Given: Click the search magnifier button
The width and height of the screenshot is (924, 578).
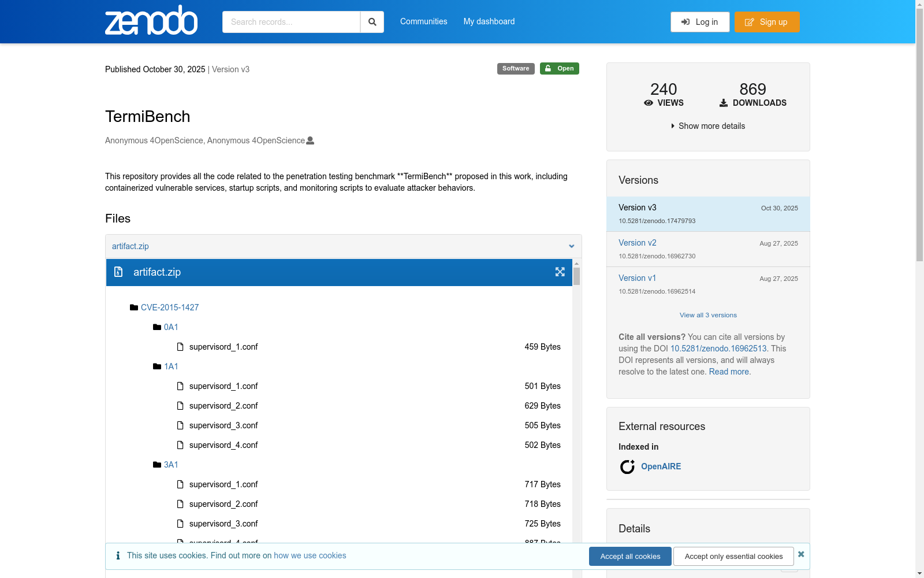Looking at the screenshot, I should pos(372,22).
